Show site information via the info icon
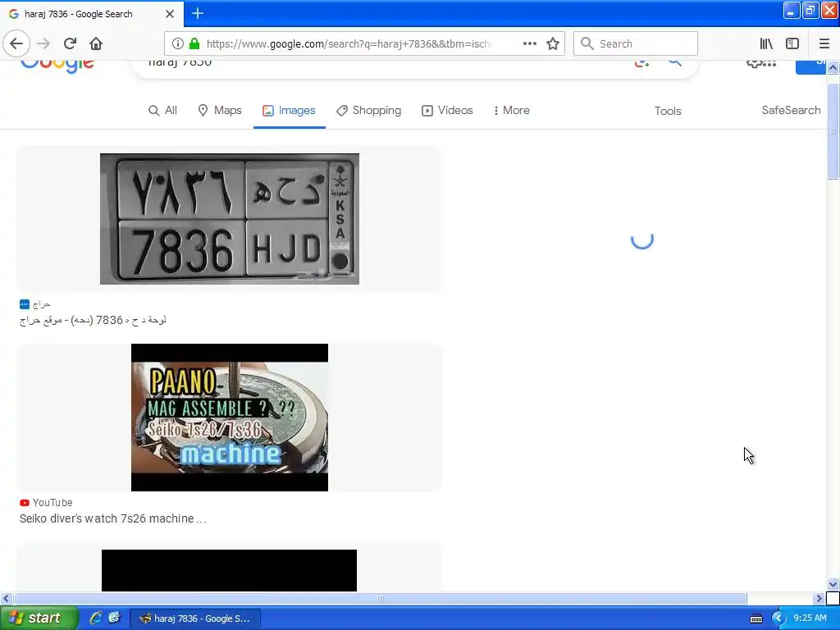 point(178,43)
